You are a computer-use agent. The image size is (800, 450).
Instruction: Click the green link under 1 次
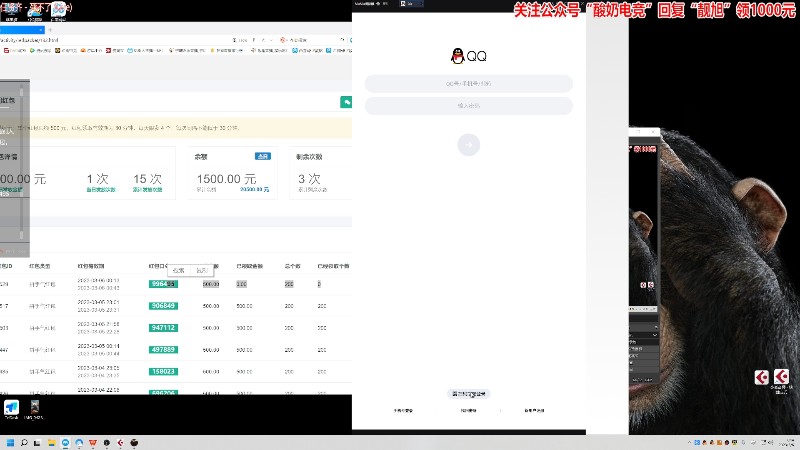(101, 190)
